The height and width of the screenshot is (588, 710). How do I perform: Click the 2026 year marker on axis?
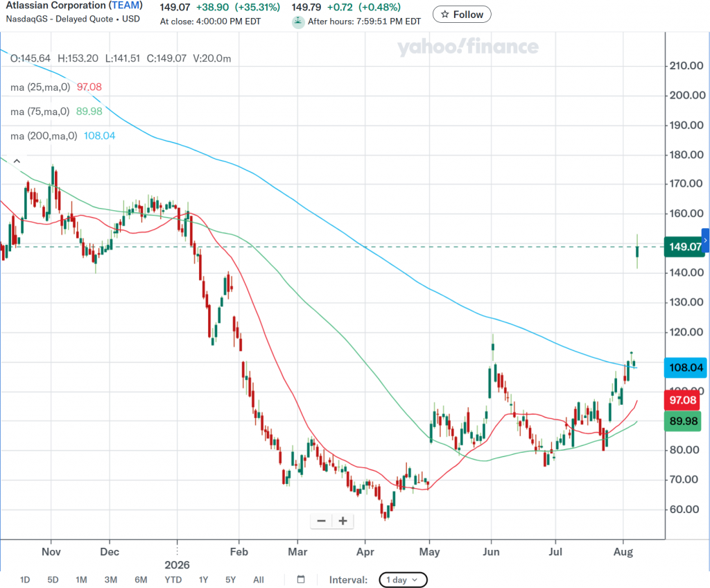click(177, 565)
